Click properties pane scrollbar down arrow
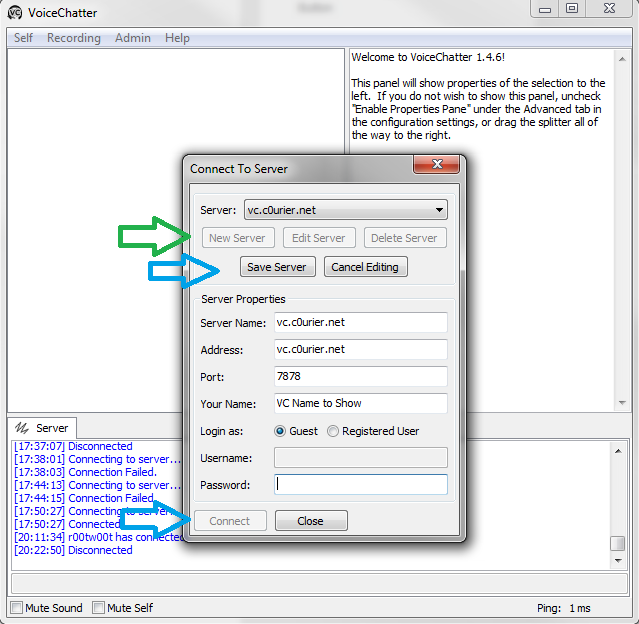Screen dimensions: 639x624 point(622,403)
